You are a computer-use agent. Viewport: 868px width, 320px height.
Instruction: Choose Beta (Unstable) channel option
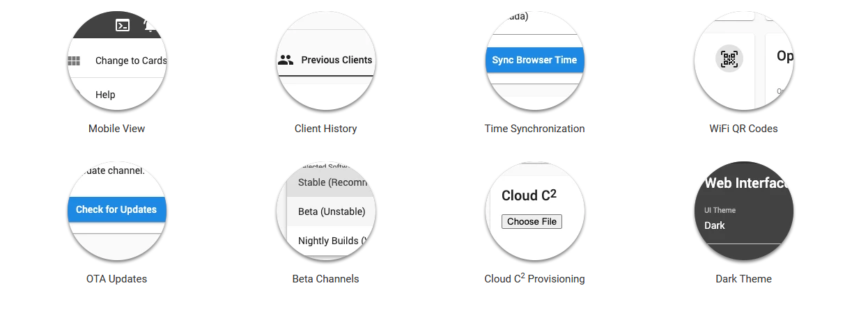(x=331, y=211)
